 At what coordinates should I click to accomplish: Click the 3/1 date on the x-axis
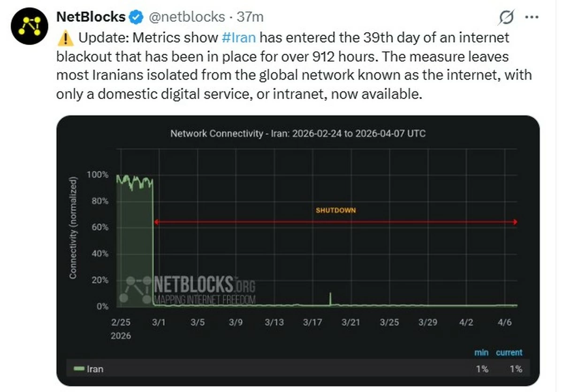160,323
